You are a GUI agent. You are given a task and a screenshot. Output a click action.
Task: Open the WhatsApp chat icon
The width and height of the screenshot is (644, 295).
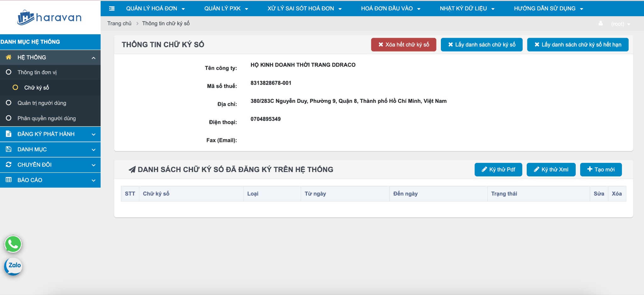click(13, 244)
